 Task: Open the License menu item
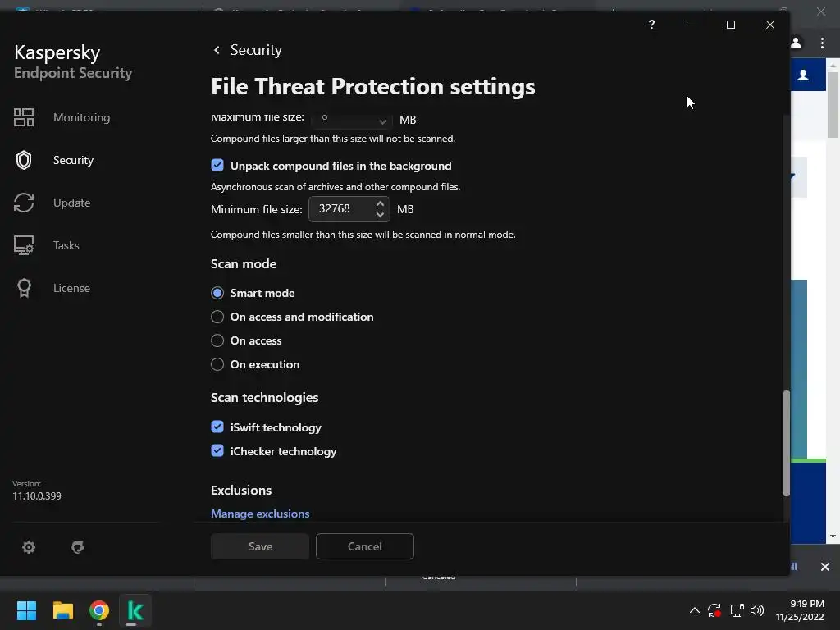click(x=72, y=288)
